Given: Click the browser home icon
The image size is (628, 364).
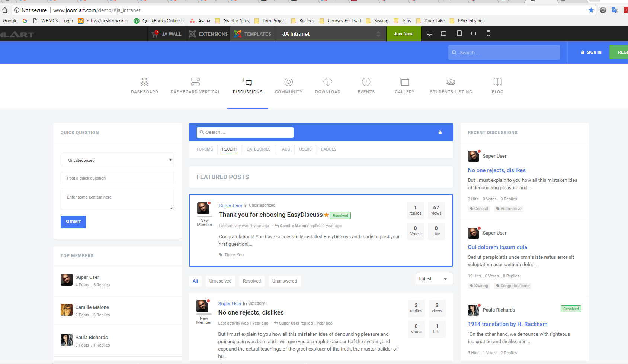Looking at the screenshot, I should pyautogui.click(x=5, y=10).
